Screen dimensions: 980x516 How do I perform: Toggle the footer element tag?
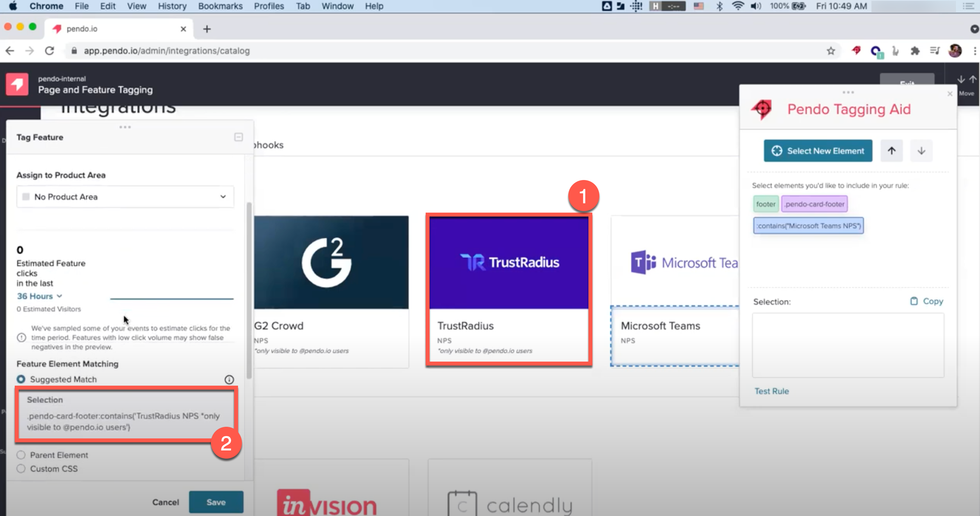point(766,204)
